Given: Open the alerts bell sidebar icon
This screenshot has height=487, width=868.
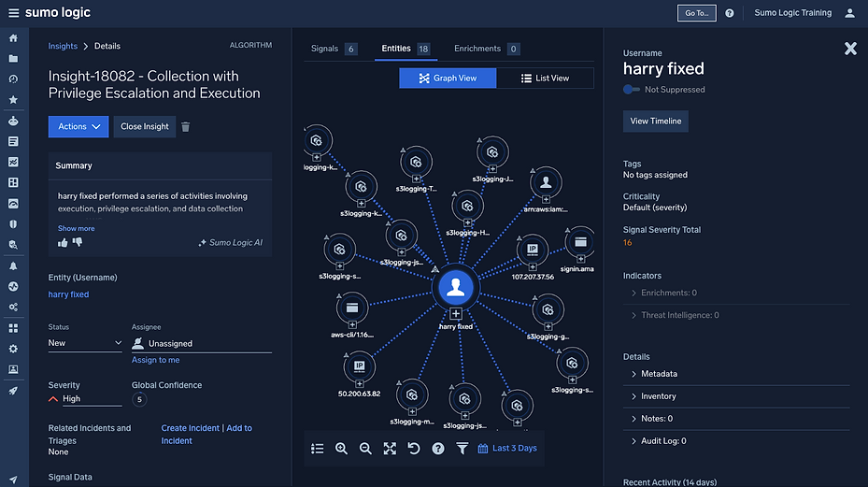Looking at the screenshot, I should (13, 266).
